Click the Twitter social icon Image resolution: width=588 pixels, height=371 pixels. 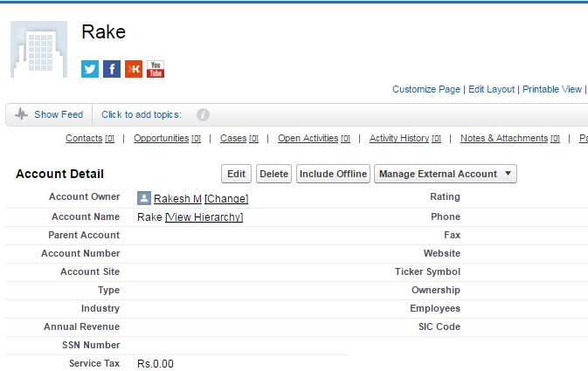[x=90, y=69]
